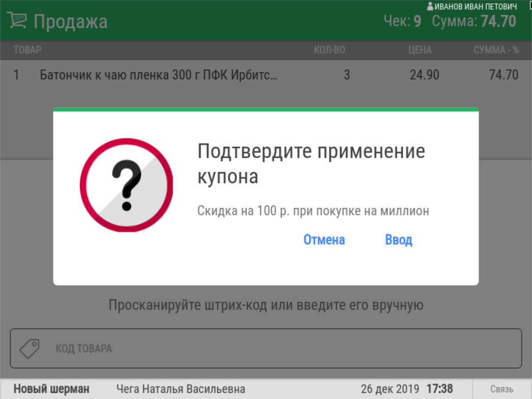Click the user icon beside ИВАНОВ ИВАН ПЕТОВИЧ
Image resolution: width=532 pixels, height=399 pixels.
click(x=430, y=7)
